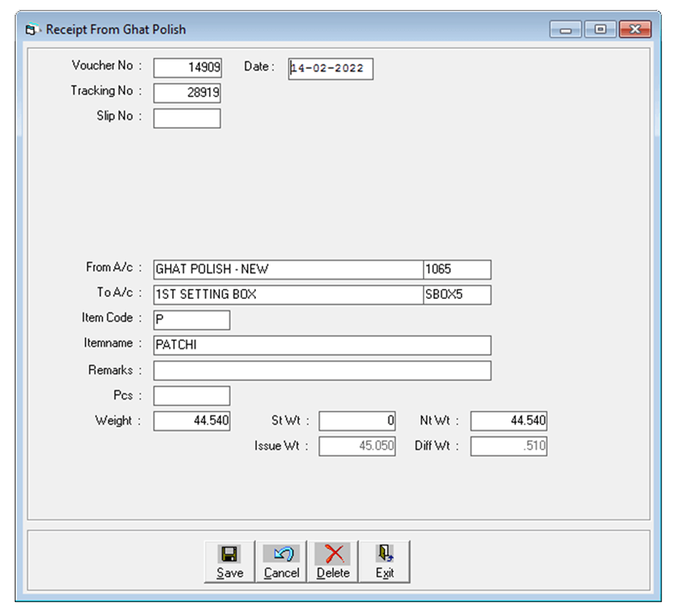Focus the Item Code field
The image size is (675, 616).
[192, 320]
